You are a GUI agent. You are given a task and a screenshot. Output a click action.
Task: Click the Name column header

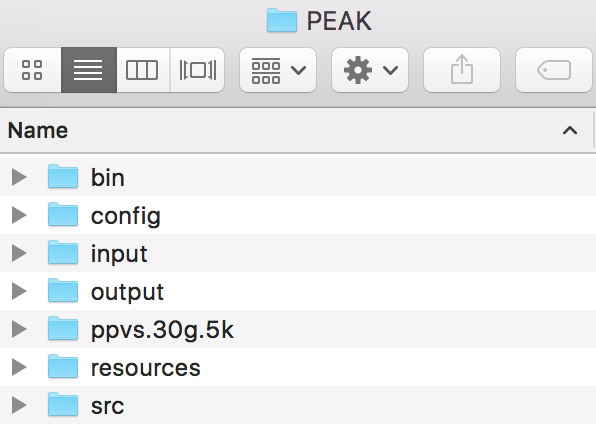click(296, 130)
